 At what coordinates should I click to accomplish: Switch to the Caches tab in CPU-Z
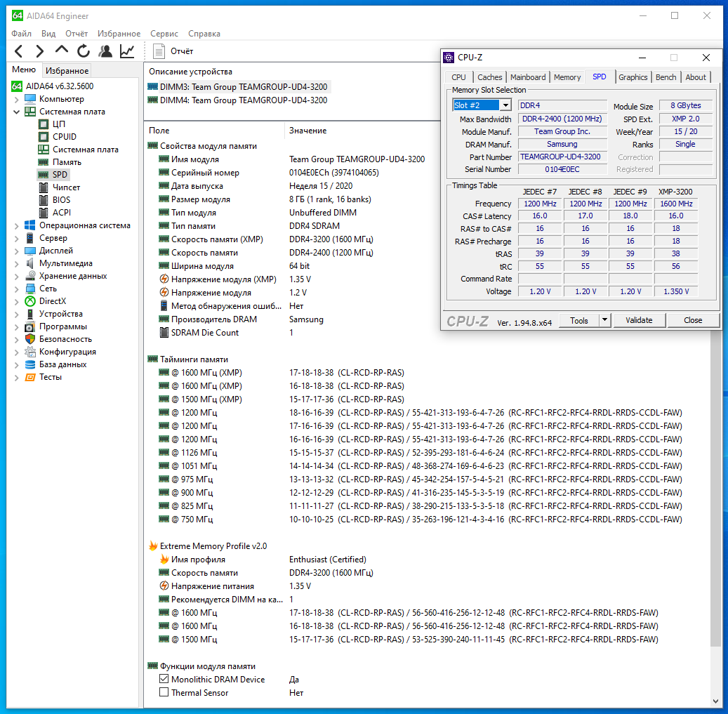pyautogui.click(x=490, y=77)
